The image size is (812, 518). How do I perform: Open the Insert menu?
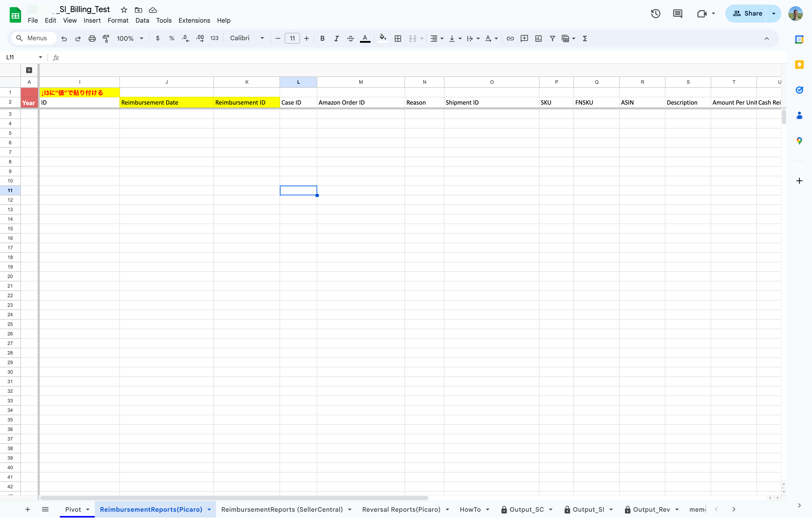point(92,21)
